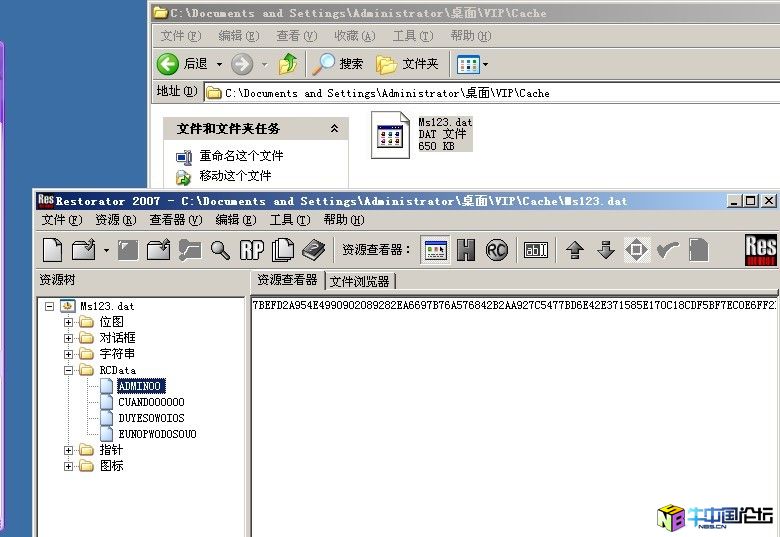
Task: Switch to the hex view (H) mode
Action: tap(466, 250)
